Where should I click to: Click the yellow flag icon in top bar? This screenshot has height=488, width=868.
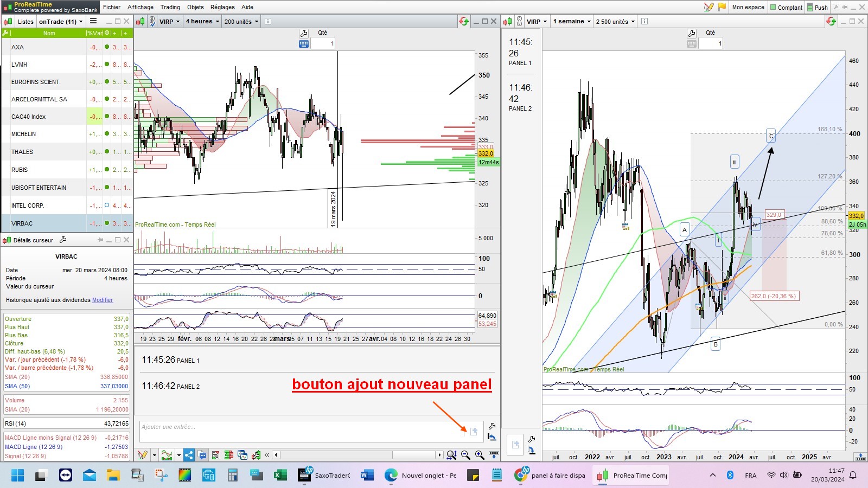(722, 7)
